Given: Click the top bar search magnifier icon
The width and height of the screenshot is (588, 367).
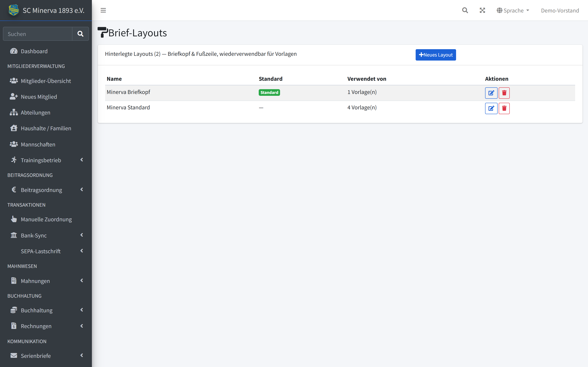Looking at the screenshot, I should pyautogui.click(x=465, y=10).
